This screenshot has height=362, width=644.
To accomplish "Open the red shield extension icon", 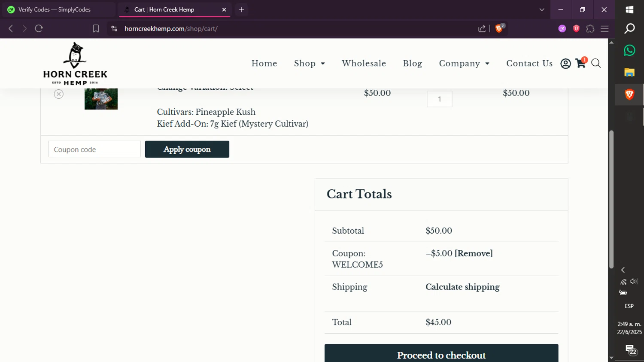I will pyautogui.click(x=576, y=28).
